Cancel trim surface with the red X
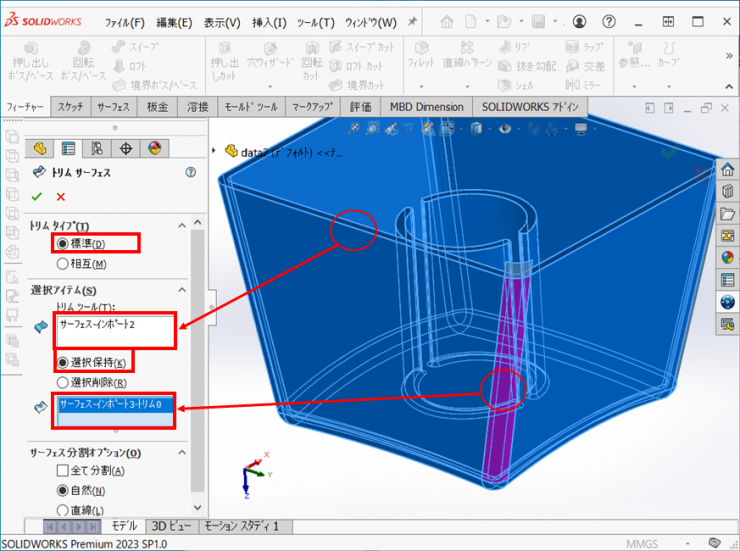 [61, 197]
